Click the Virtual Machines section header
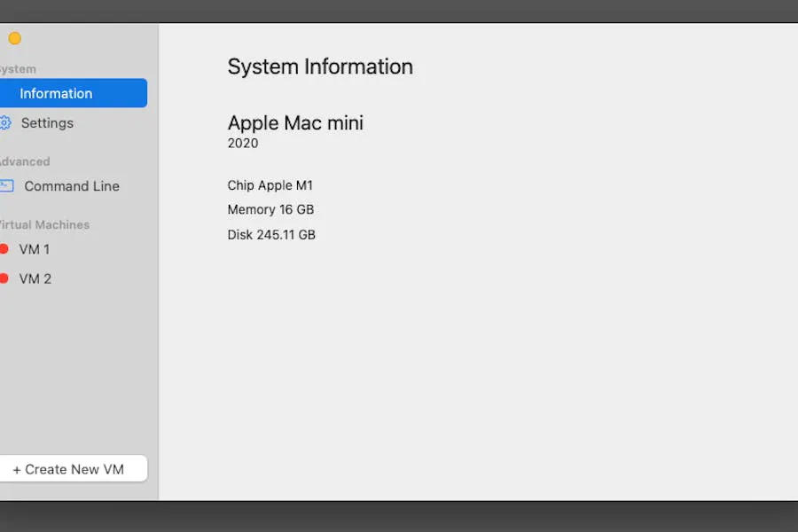The image size is (798, 532). point(43,224)
